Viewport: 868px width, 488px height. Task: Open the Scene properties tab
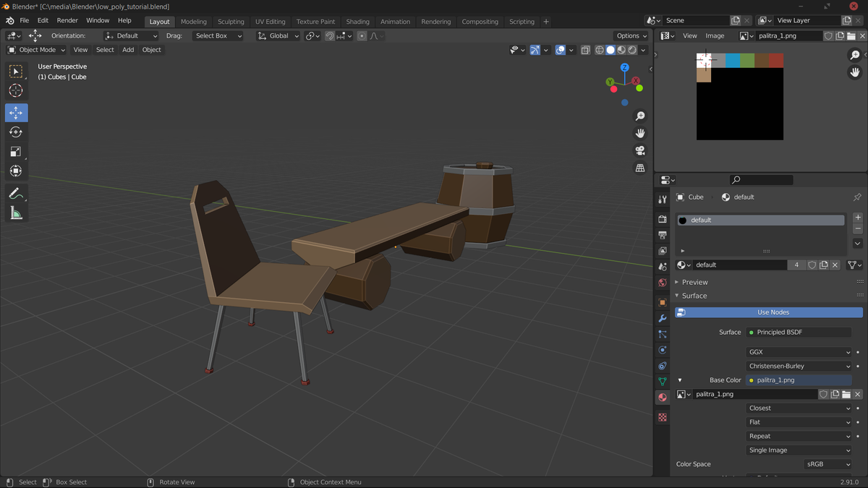point(662,267)
